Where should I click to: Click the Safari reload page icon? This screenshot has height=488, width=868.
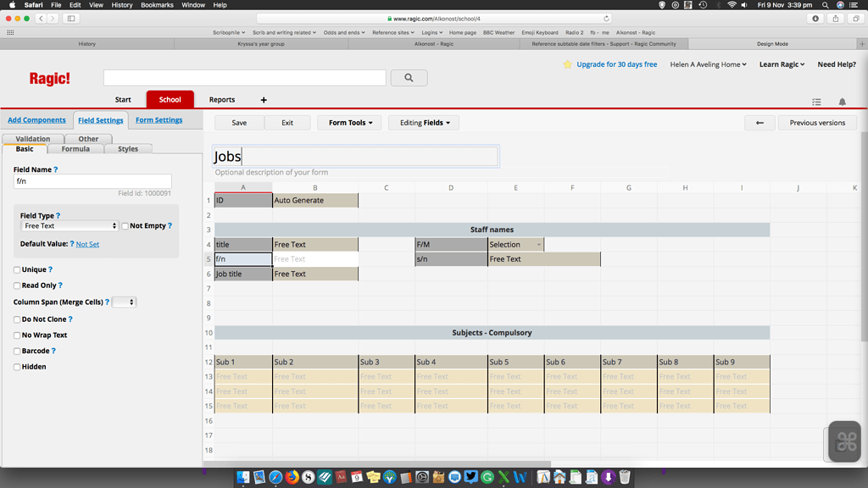606,18
